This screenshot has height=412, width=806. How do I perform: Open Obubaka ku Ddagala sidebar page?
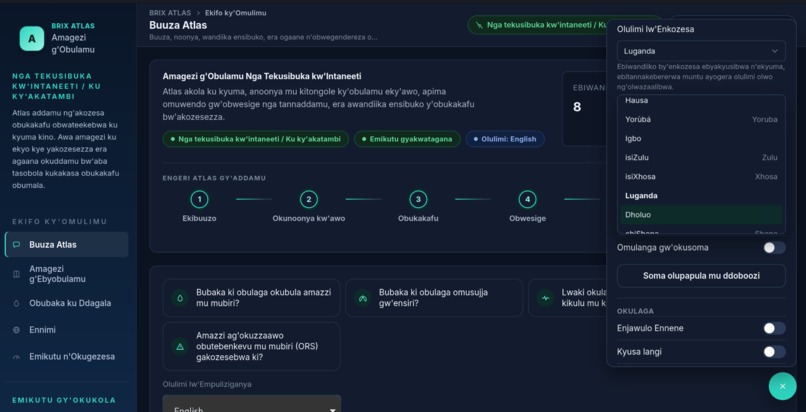coord(67,303)
